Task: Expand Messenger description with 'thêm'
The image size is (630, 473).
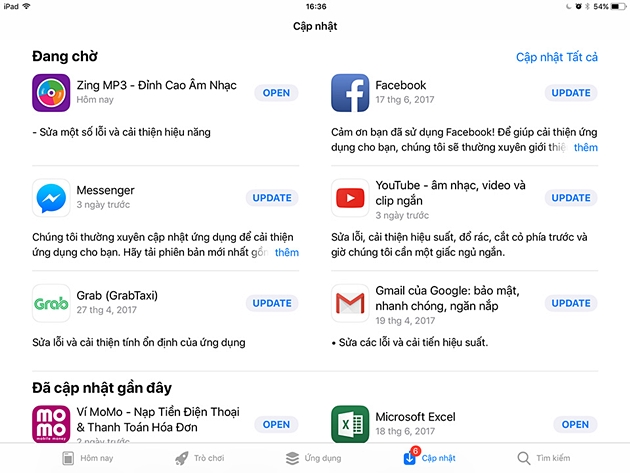Action: click(x=286, y=252)
